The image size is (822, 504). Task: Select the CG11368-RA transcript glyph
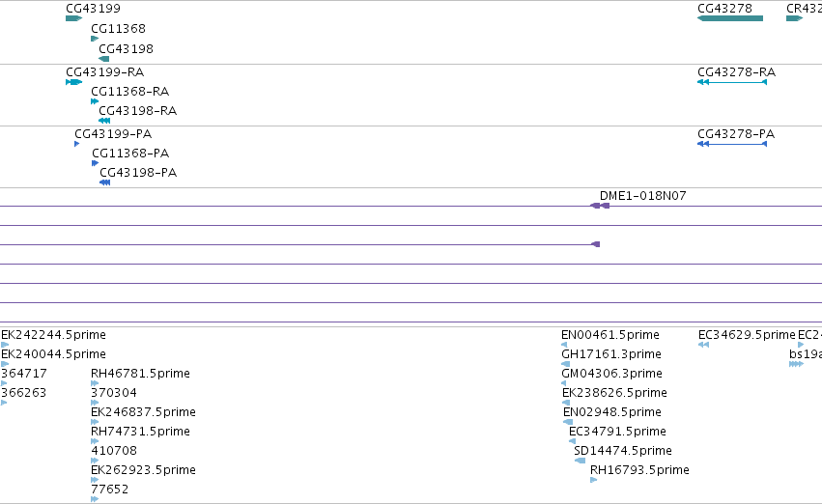[95, 101]
